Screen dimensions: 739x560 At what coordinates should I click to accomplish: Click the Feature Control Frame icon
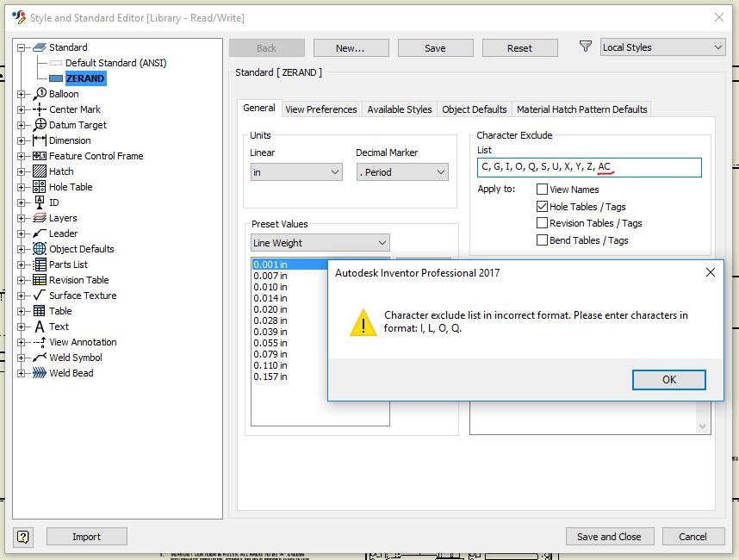click(x=40, y=156)
